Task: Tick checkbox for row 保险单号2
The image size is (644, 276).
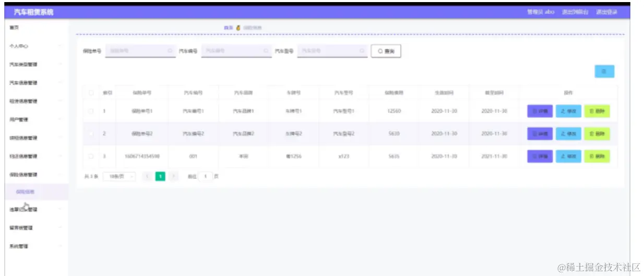Action: (x=91, y=134)
